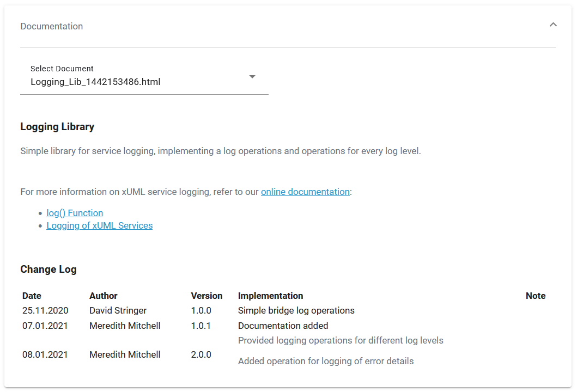Click the Version column header
Screen dimensions: 577x392
(206, 296)
